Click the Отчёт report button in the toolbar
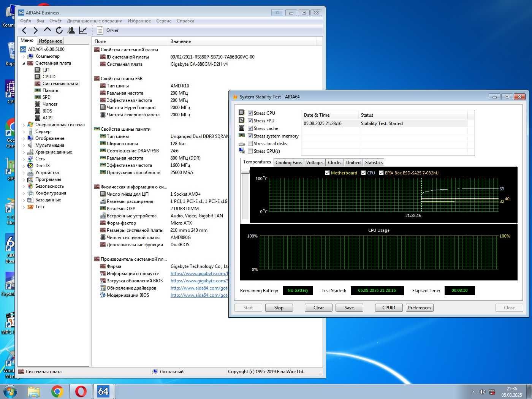The image size is (532, 399). click(108, 30)
